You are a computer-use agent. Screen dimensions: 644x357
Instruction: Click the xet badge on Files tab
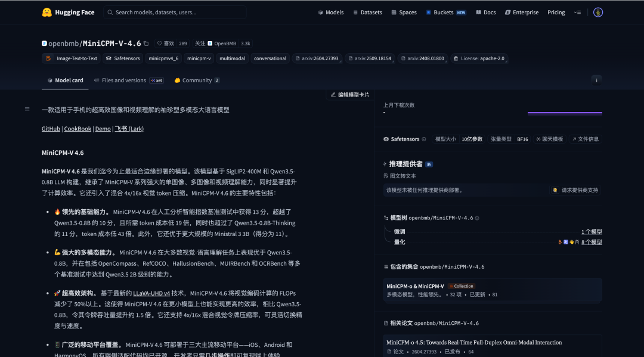click(156, 80)
